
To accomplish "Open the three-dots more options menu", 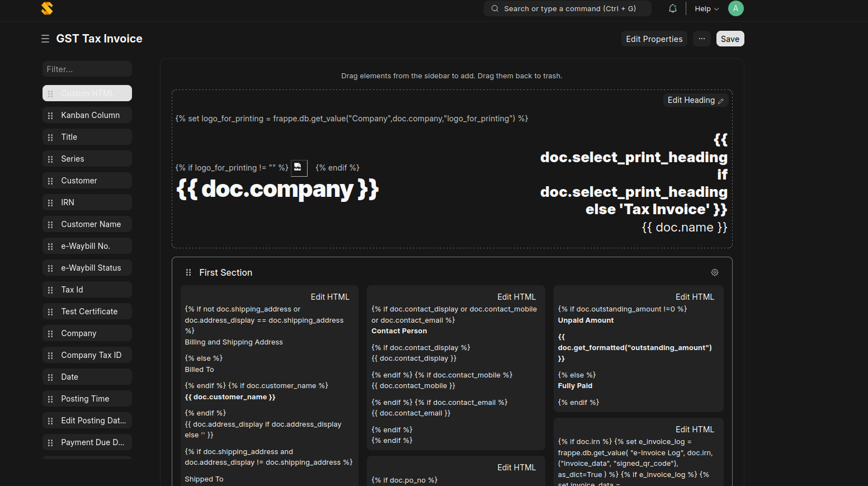I will coord(701,39).
